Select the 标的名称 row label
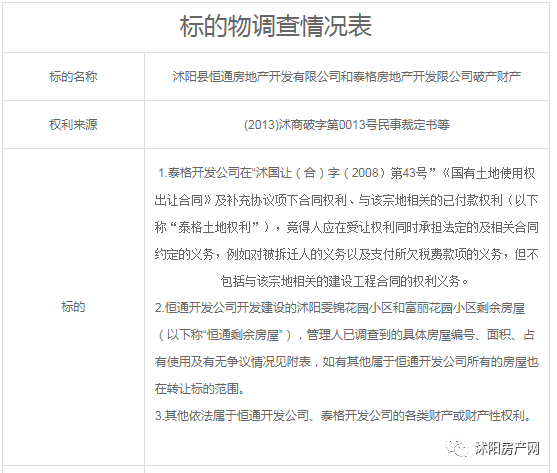Image resolution: width=557 pixels, height=473 pixels. tap(73, 77)
